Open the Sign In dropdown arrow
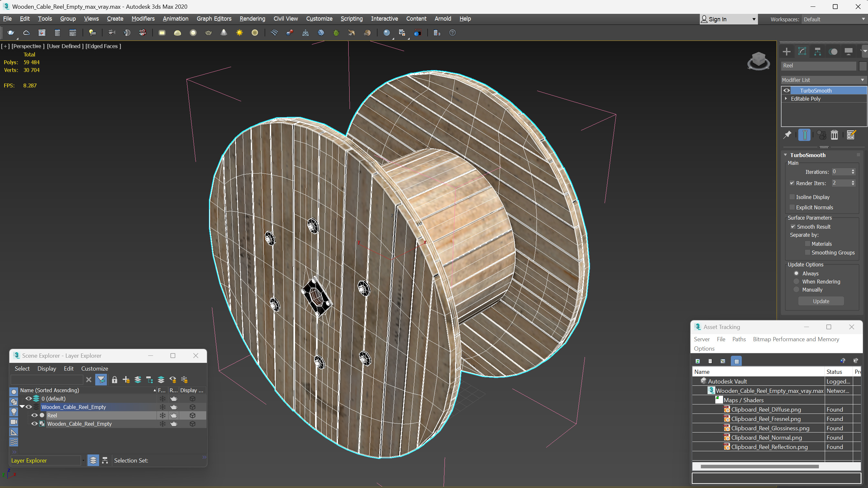The image size is (868, 488). (754, 19)
